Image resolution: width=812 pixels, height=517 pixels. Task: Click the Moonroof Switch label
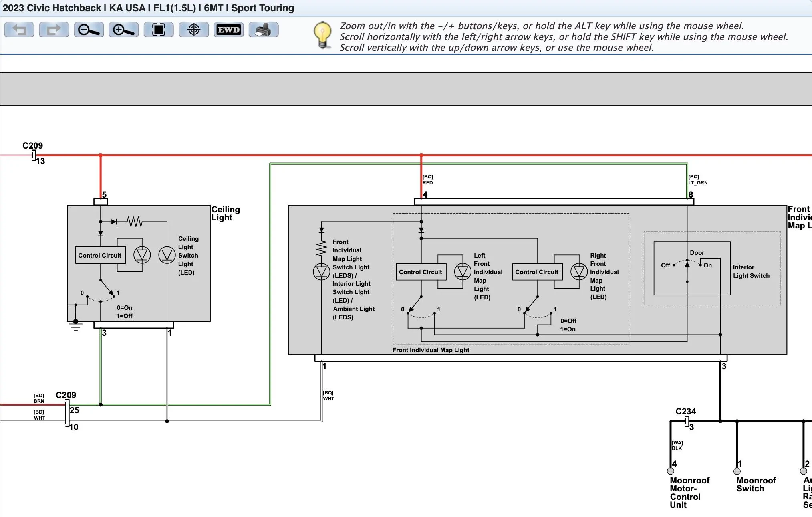[756, 484]
